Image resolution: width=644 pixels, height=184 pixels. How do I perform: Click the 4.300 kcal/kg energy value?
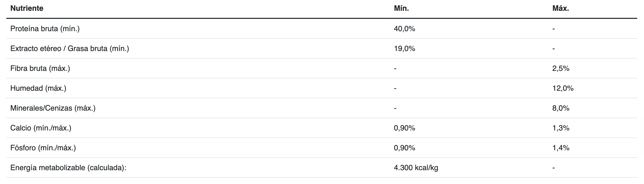[416, 168]
